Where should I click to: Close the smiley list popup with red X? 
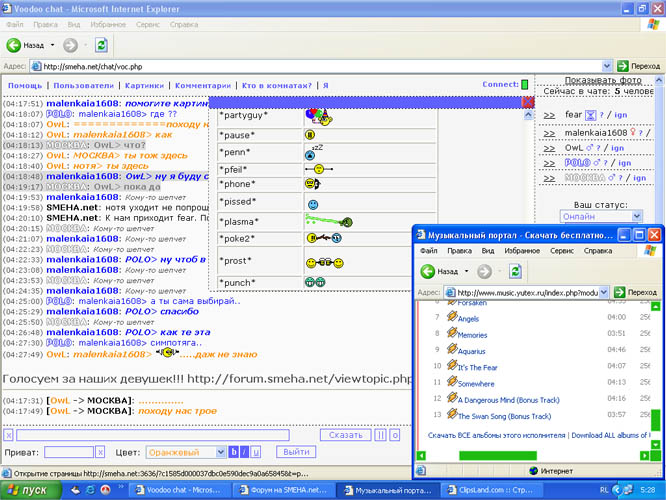pos(528,102)
